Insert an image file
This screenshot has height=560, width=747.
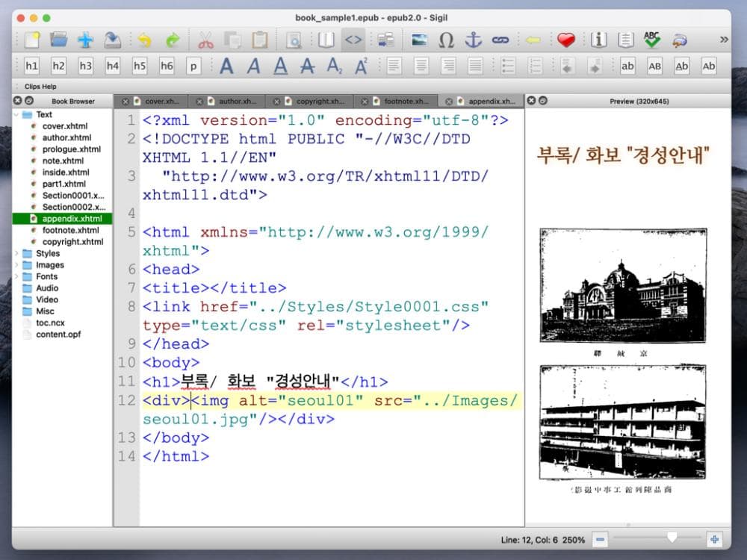419,40
